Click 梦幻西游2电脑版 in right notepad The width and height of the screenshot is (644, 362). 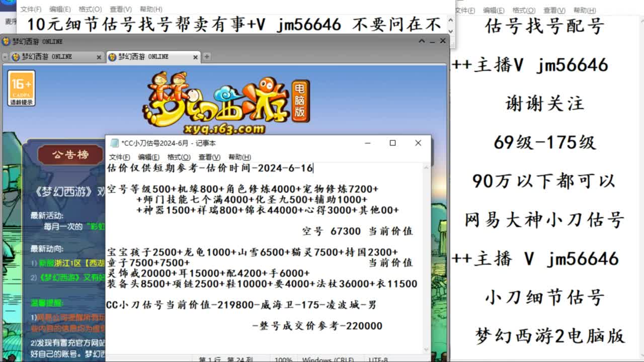pos(550,336)
